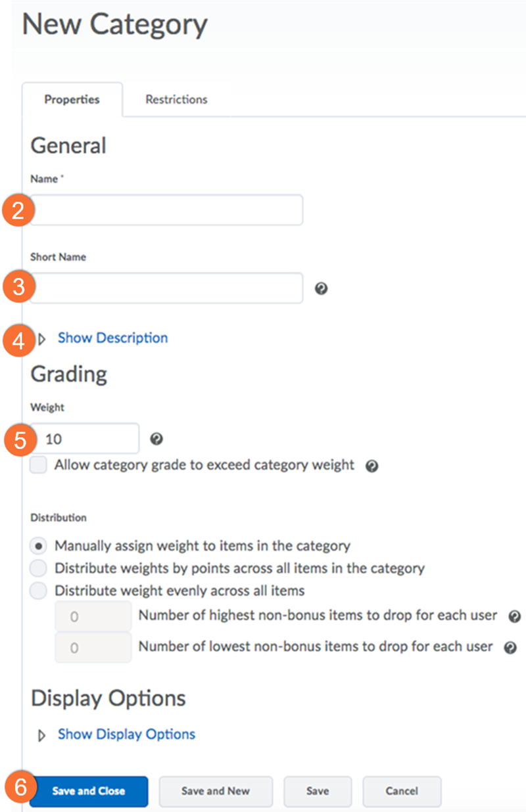
Task: Open help for dropping lowest non-bonus items
Action: click(510, 647)
